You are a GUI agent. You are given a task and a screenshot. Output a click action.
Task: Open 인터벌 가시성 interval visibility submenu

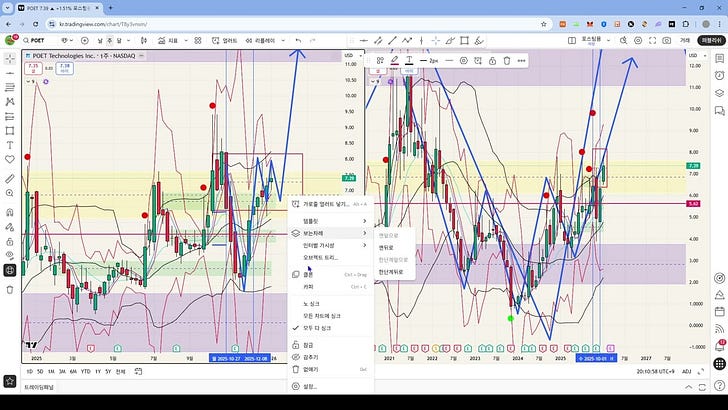(330, 245)
